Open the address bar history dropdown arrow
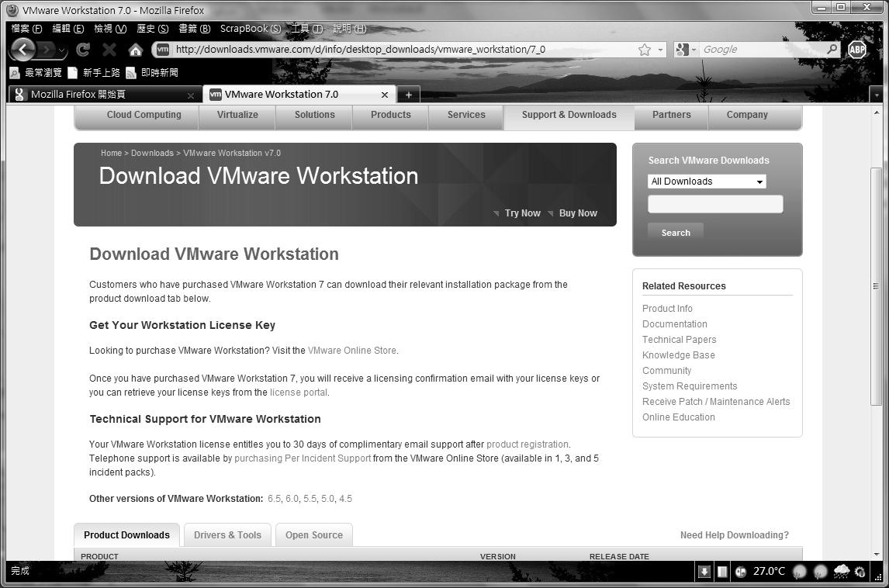This screenshot has width=889, height=588. point(660,50)
